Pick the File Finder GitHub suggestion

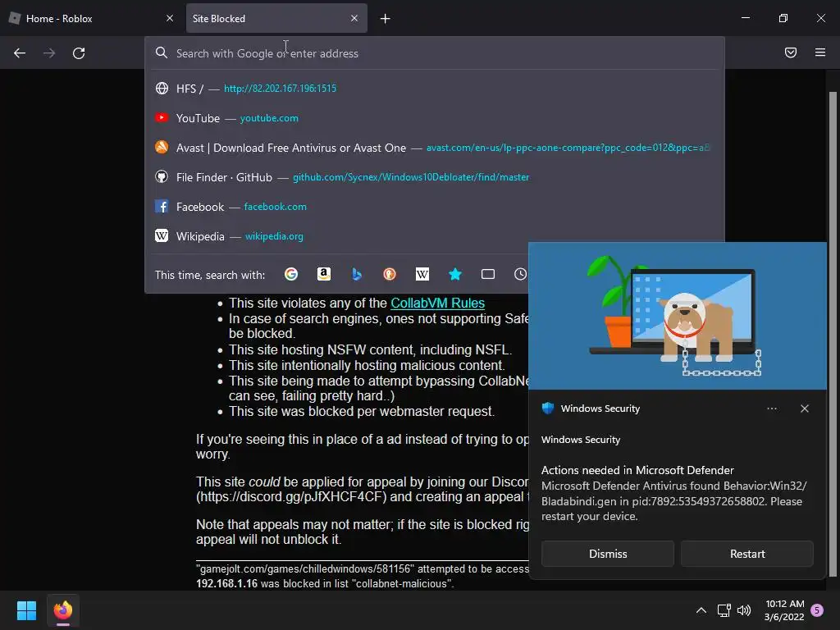pos(435,177)
